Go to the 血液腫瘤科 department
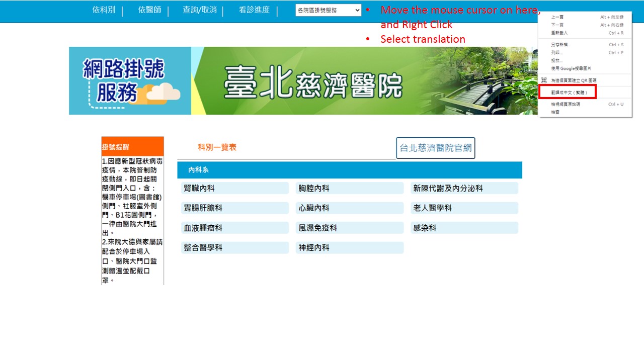The image size is (644, 362). pyautogui.click(x=235, y=228)
